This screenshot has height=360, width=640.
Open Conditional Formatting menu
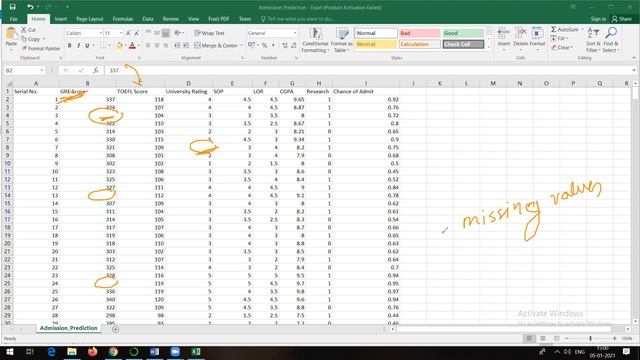tap(315, 40)
